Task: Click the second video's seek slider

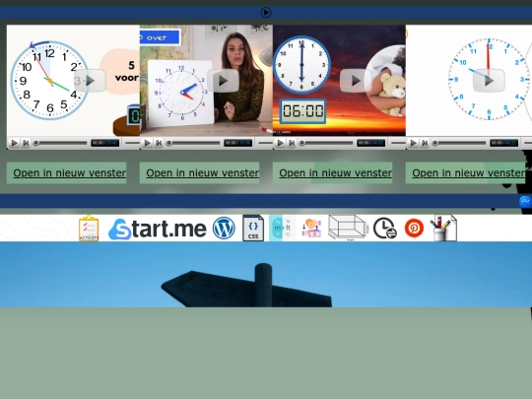Action: click(193, 143)
